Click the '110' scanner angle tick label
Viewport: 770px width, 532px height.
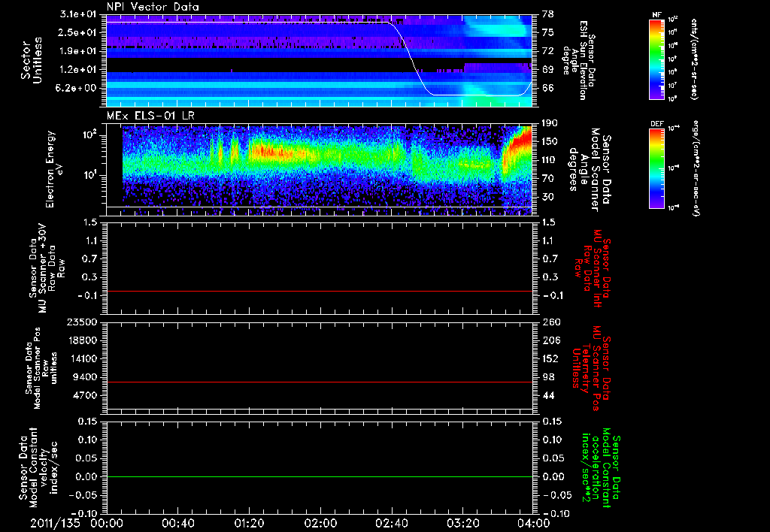click(x=550, y=160)
